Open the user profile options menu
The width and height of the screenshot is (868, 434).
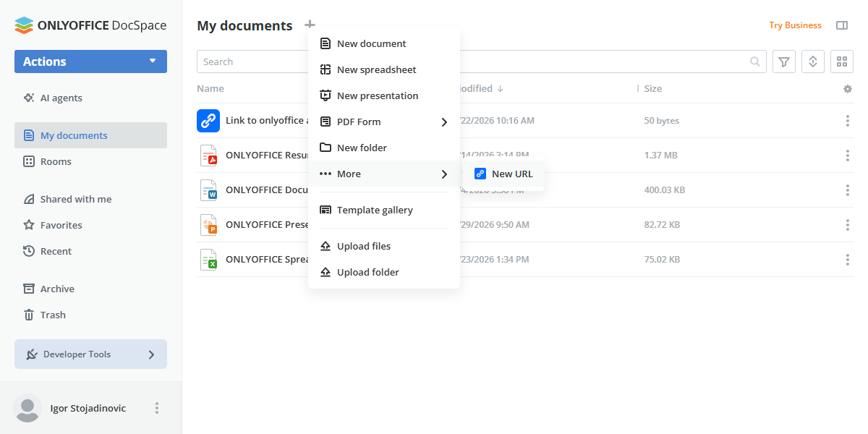coord(157,409)
